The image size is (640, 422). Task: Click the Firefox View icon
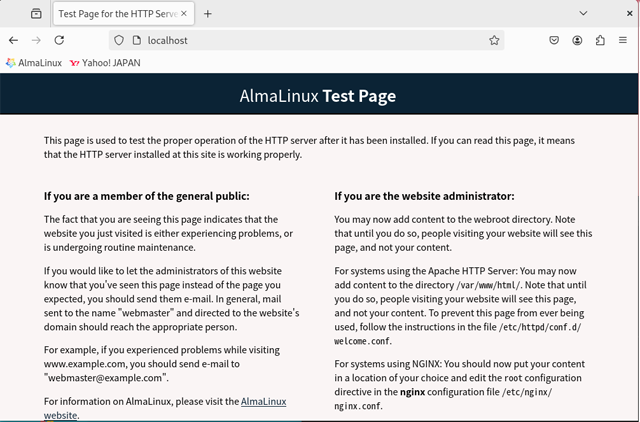(x=36, y=14)
